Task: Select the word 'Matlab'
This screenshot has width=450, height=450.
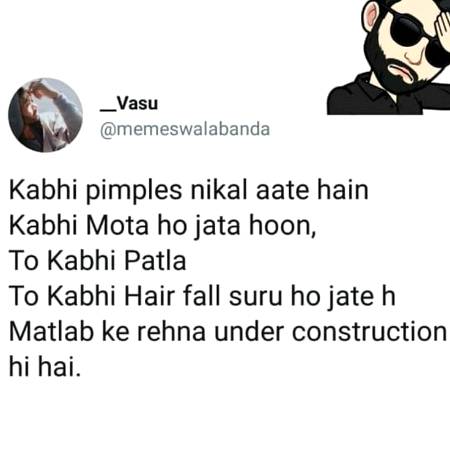Action: coord(51,331)
